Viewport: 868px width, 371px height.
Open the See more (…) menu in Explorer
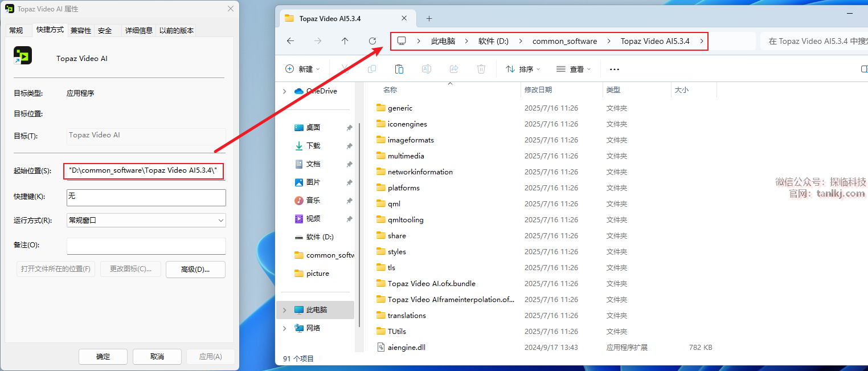pos(614,69)
